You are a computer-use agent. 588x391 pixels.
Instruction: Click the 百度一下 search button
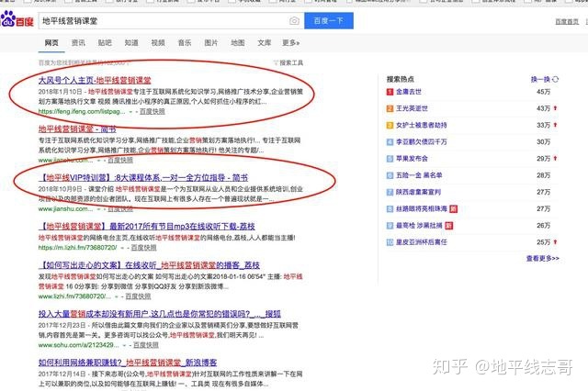click(329, 21)
